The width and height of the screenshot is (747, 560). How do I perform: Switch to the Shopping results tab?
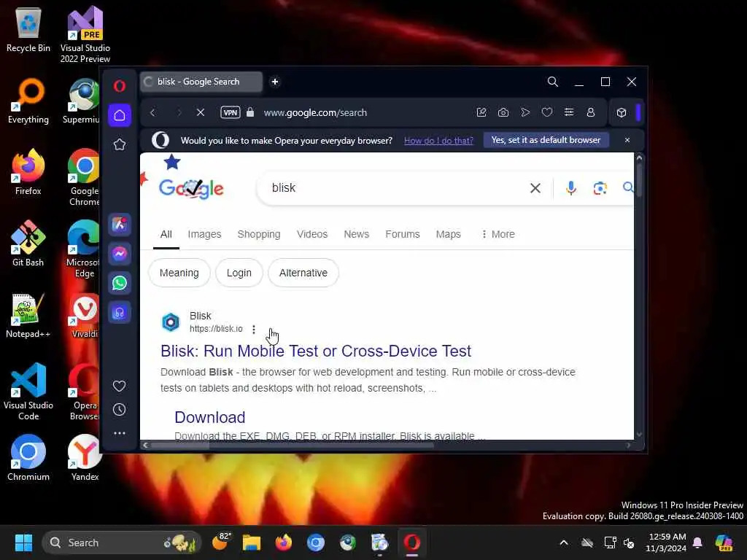(x=259, y=234)
